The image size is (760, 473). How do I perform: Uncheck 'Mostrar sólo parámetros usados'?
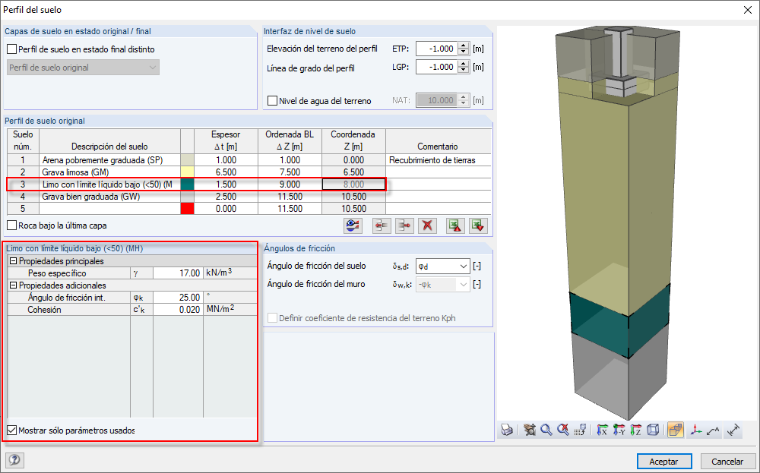point(12,430)
